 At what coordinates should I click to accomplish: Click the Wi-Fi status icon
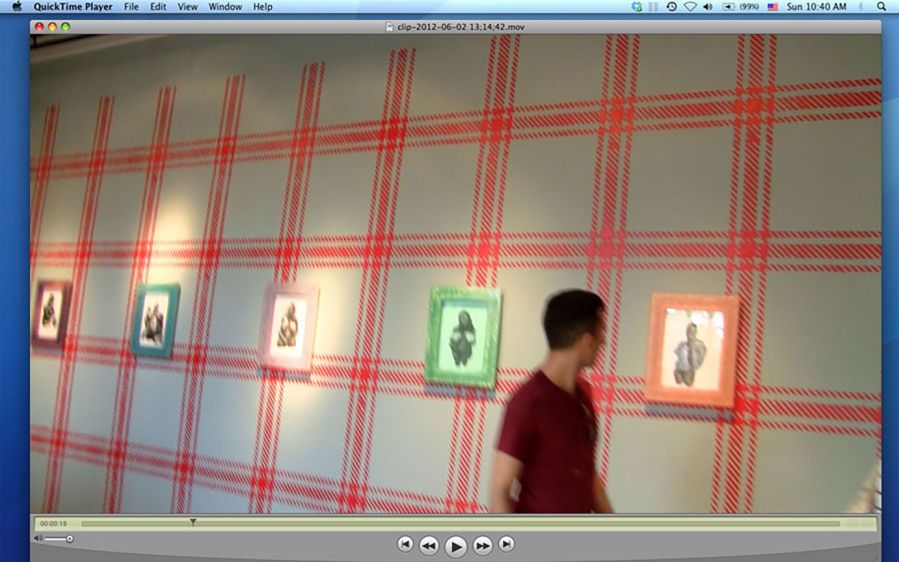click(x=689, y=7)
